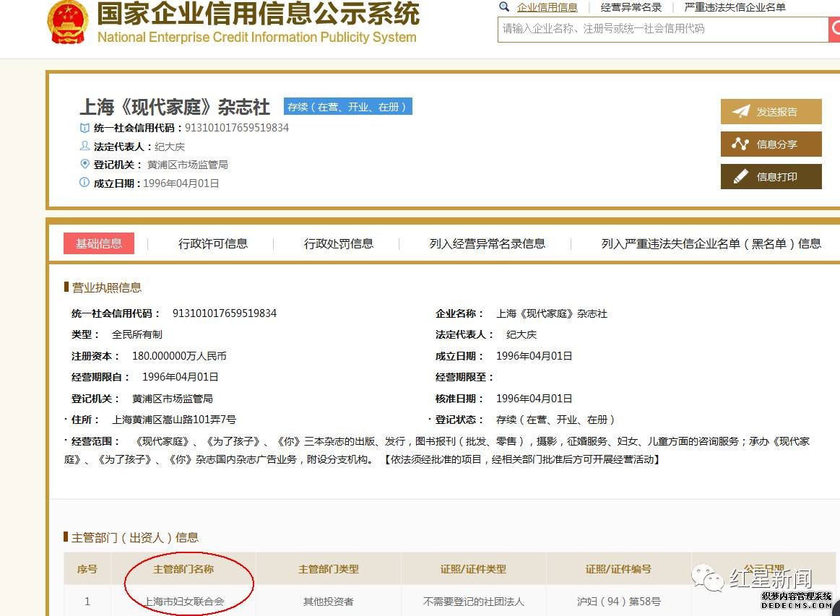The height and width of the screenshot is (616, 840).
Task: Open the 列入严重违法失信企业名单（黑名单）信息 tab
Action: 711,243
